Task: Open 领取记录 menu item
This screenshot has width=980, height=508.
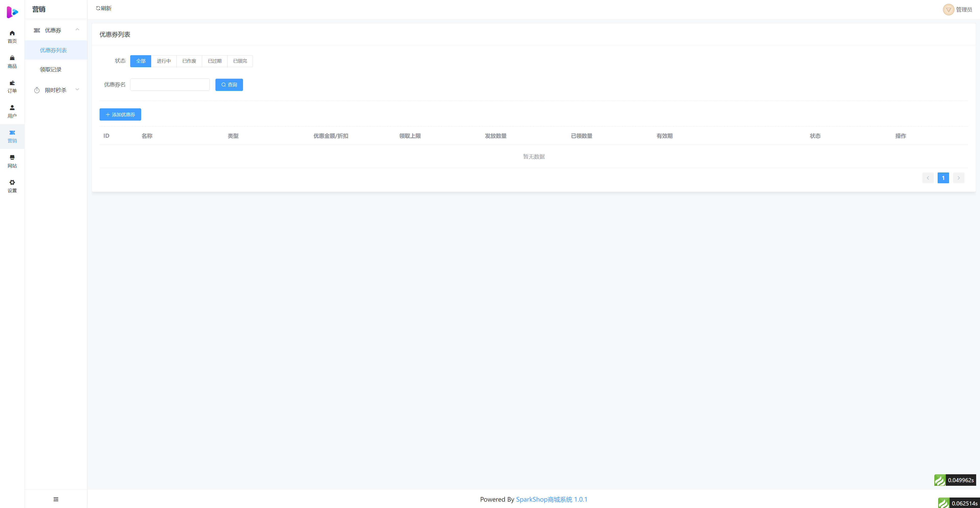Action: 51,69
